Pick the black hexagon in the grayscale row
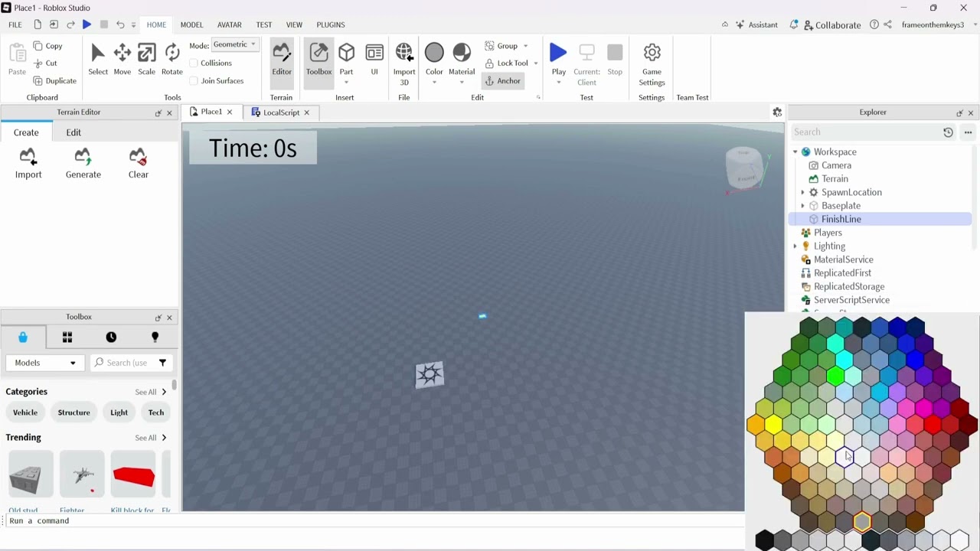 764,540
